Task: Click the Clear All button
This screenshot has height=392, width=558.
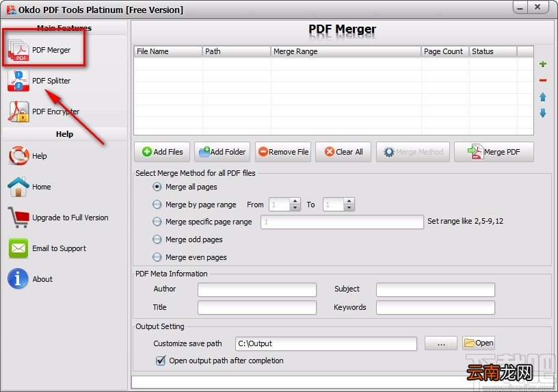Action: click(x=343, y=152)
